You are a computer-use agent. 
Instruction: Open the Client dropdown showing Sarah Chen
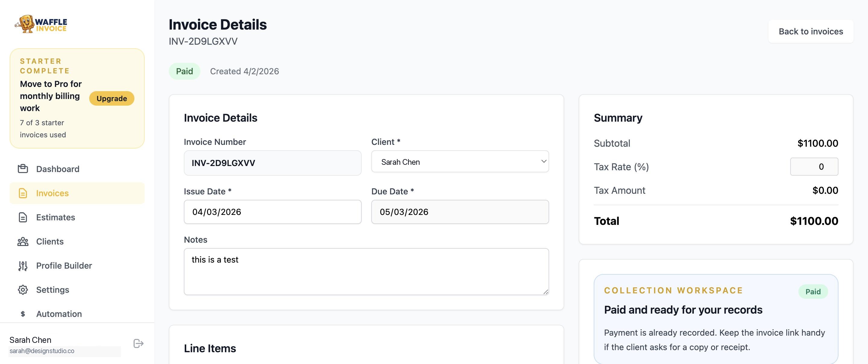[x=460, y=161]
